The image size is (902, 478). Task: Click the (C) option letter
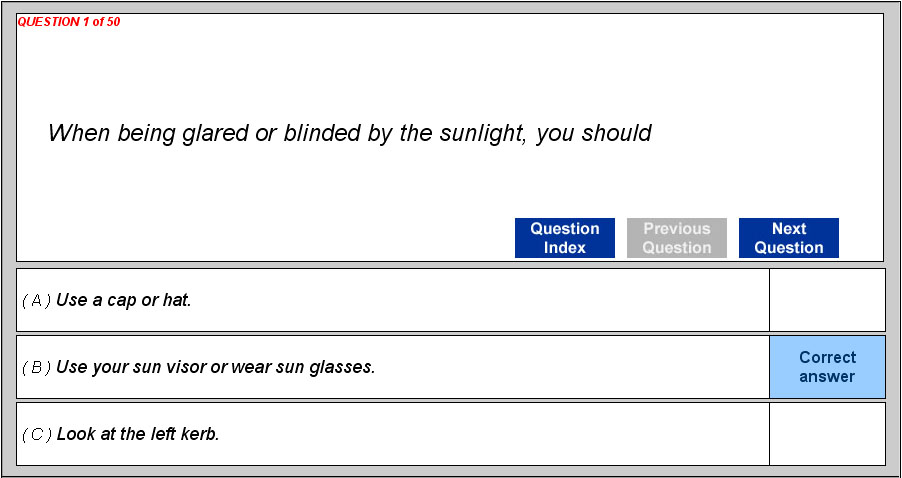tap(37, 434)
